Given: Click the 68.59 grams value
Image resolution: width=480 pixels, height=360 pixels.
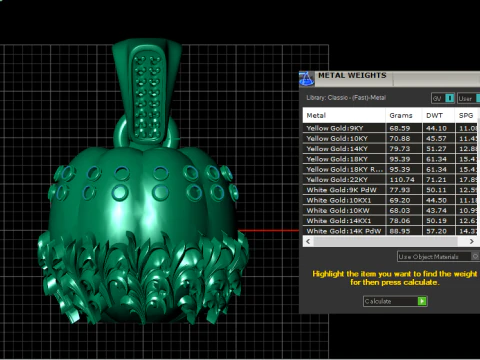Looking at the screenshot, I should coord(400,128).
